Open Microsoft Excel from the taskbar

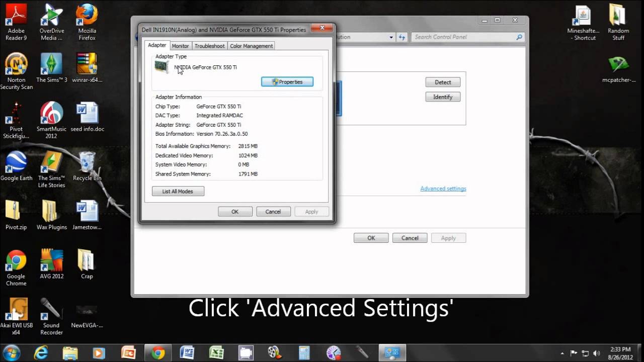point(216,352)
